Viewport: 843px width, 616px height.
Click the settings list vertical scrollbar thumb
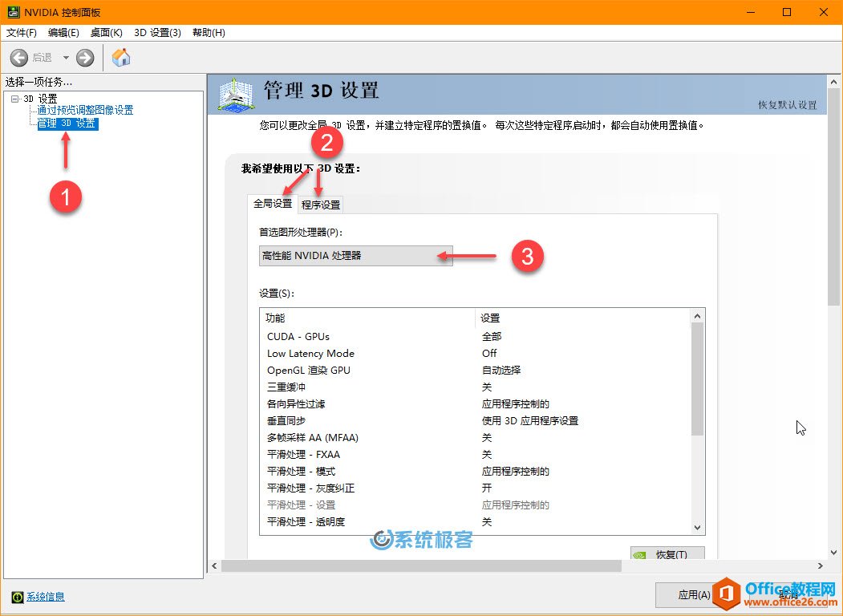tap(697, 379)
